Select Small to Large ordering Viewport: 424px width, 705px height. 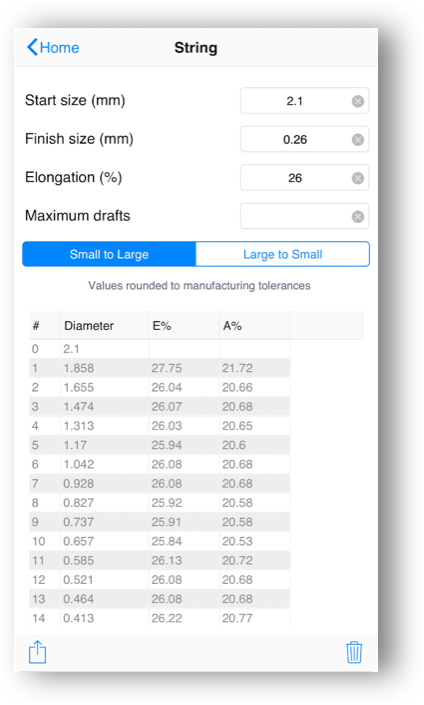[x=109, y=254]
